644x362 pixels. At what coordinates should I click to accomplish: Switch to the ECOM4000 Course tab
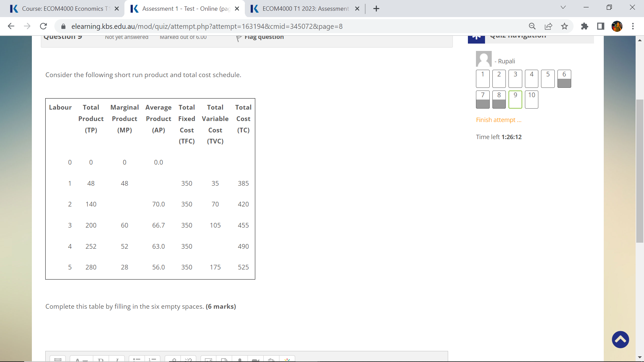click(x=64, y=8)
